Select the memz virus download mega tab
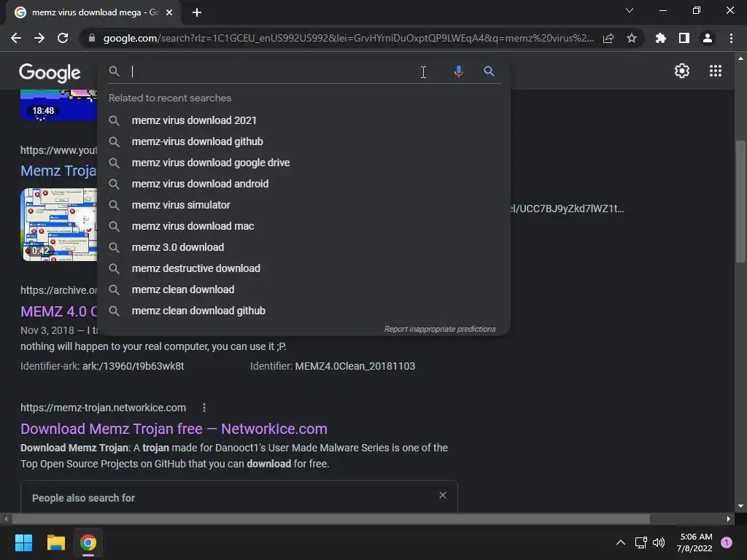Screen dimensions: 747x560 (x=93, y=12)
